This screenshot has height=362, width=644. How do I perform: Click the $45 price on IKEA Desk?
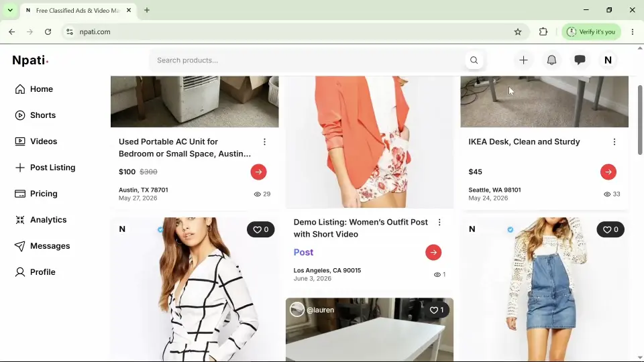475,172
